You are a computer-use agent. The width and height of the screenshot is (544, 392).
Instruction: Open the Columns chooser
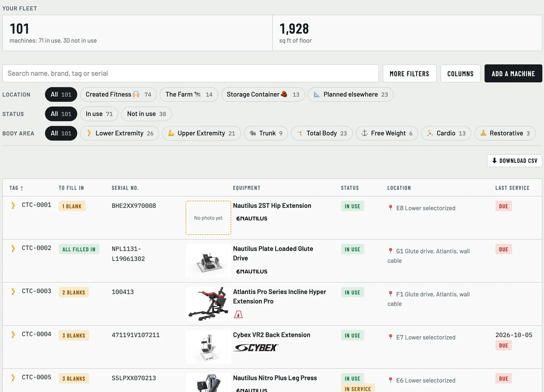click(x=460, y=73)
